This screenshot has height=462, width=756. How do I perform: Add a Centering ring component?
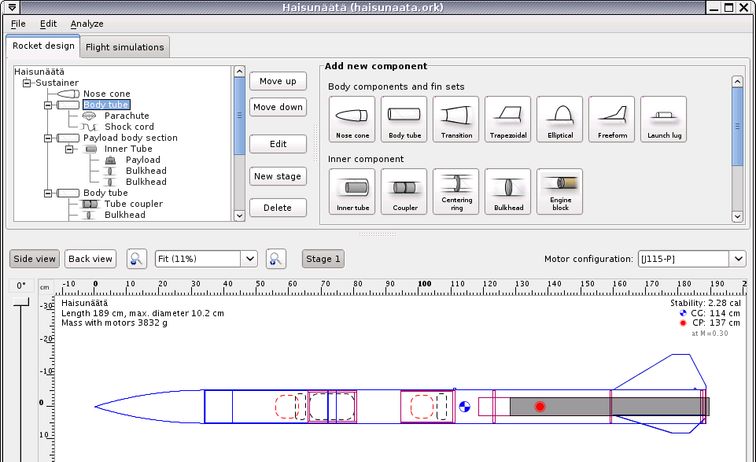point(456,191)
